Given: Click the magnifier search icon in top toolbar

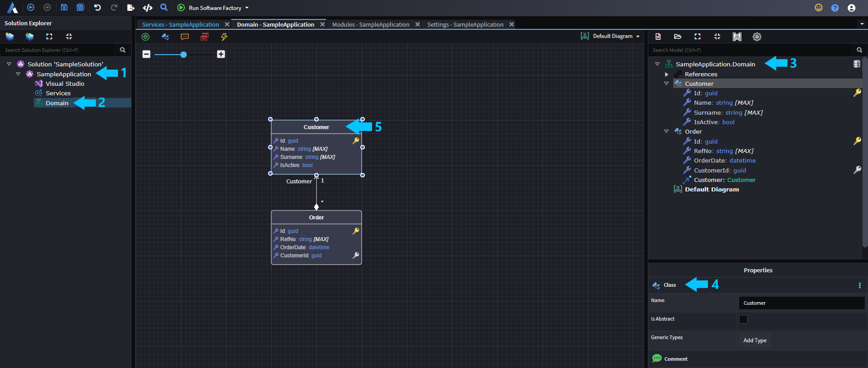Looking at the screenshot, I should (x=164, y=8).
